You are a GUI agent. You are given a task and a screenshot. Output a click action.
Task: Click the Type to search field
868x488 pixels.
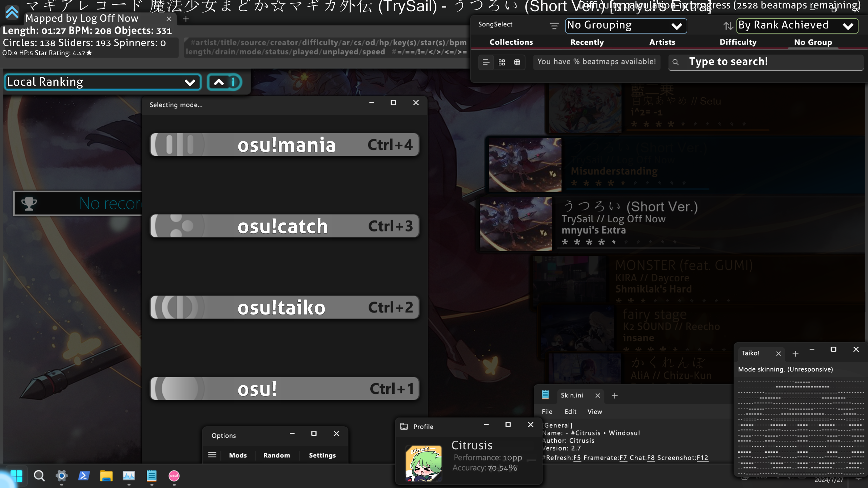click(x=766, y=62)
